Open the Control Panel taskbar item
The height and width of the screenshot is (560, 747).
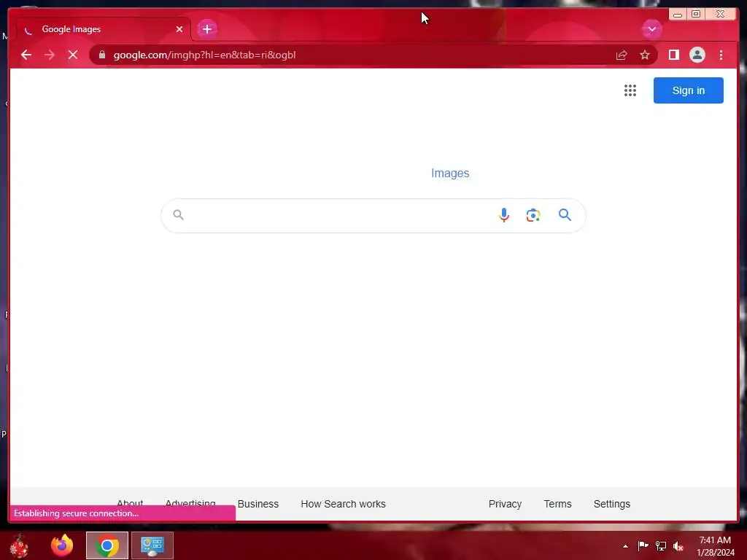[152, 545]
